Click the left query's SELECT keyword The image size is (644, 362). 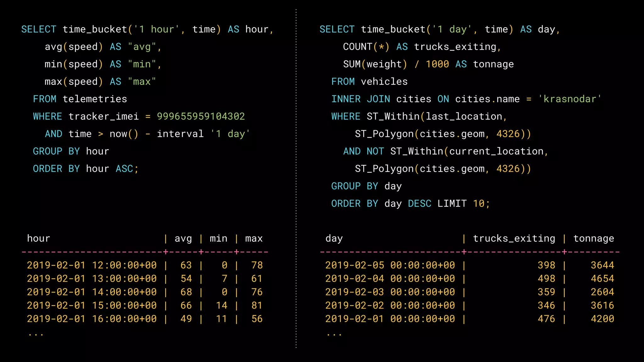[38, 30]
